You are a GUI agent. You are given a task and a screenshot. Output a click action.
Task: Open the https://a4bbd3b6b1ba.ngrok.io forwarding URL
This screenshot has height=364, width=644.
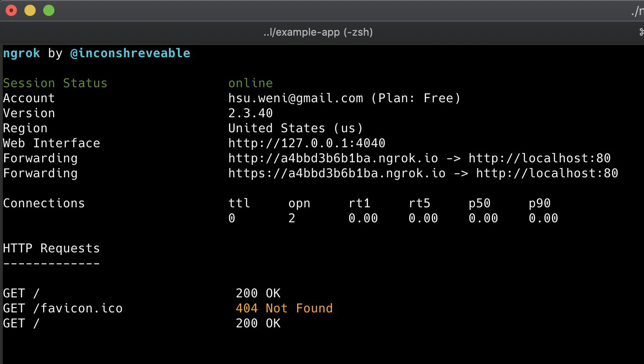point(337,173)
